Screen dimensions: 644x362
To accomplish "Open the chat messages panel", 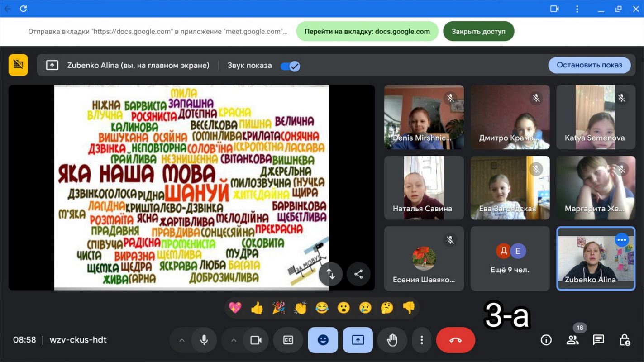I will pyautogui.click(x=598, y=340).
